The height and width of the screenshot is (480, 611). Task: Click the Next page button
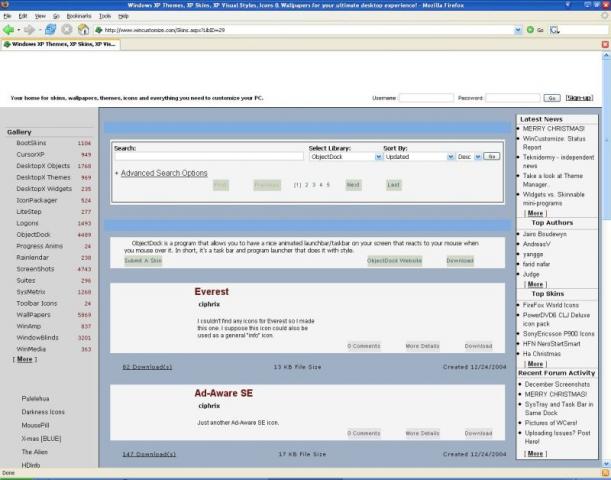point(353,185)
